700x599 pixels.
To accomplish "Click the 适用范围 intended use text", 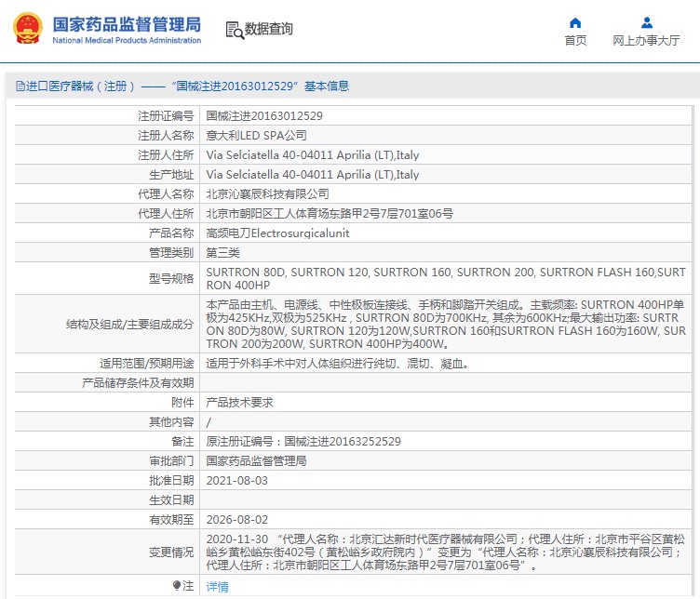I will pyautogui.click(x=338, y=364).
